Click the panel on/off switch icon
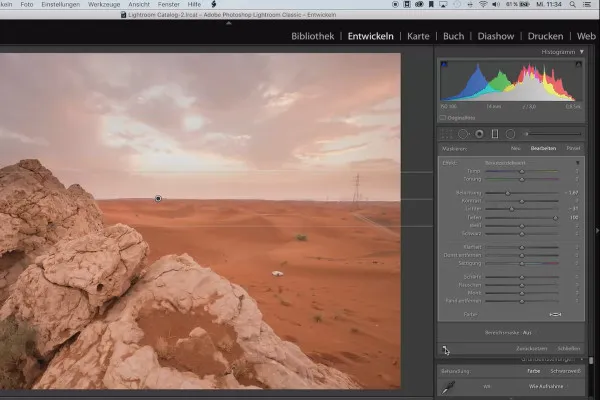Screen dimensions: 600x400 tap(445, 349)
